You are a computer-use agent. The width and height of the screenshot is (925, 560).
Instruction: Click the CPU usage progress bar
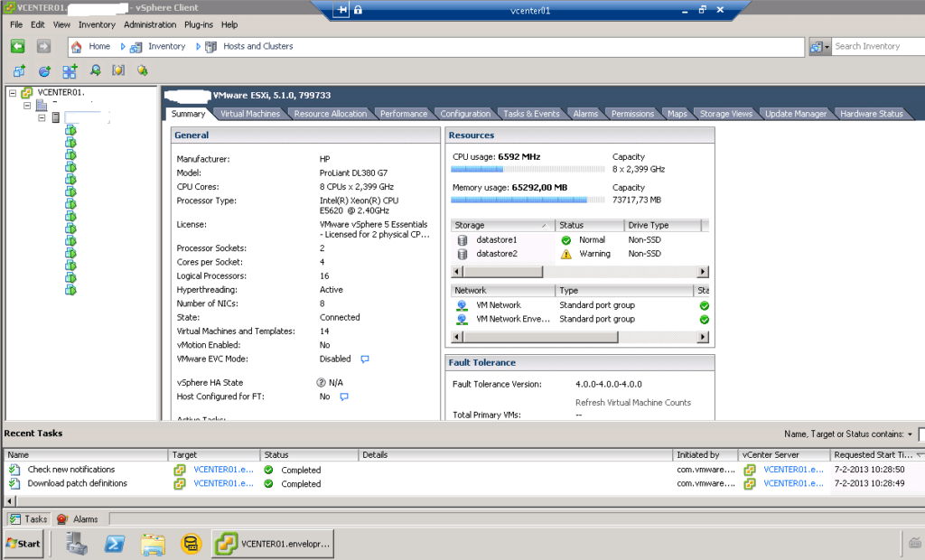point(528,170)
